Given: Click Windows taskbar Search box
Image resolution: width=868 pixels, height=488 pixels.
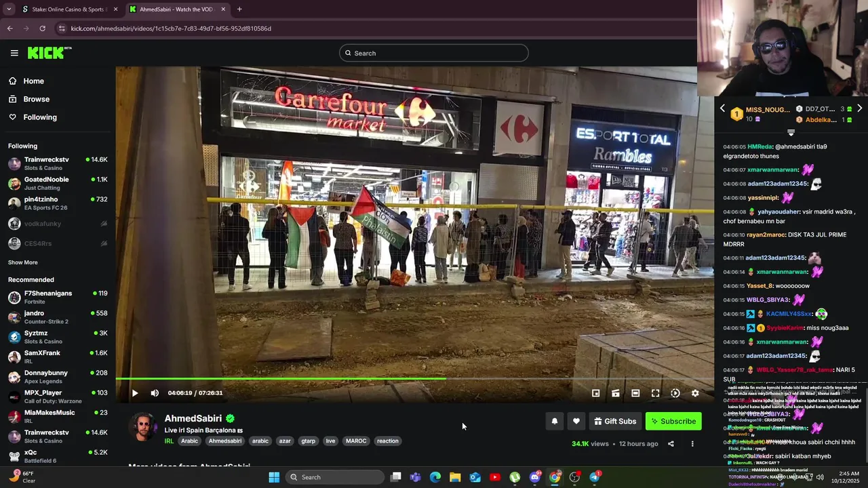Looking at the screenshot, I should 335,477.
